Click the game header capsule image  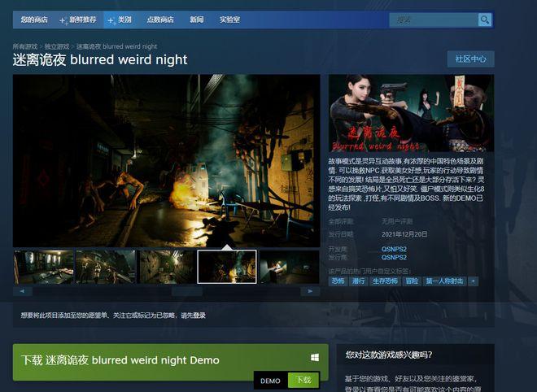point(411,113)
